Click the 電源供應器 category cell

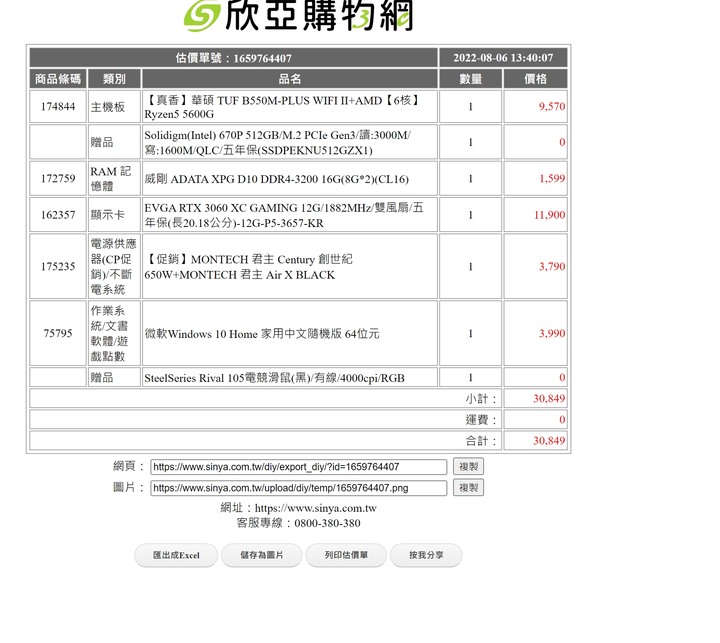tap(114, 266)
